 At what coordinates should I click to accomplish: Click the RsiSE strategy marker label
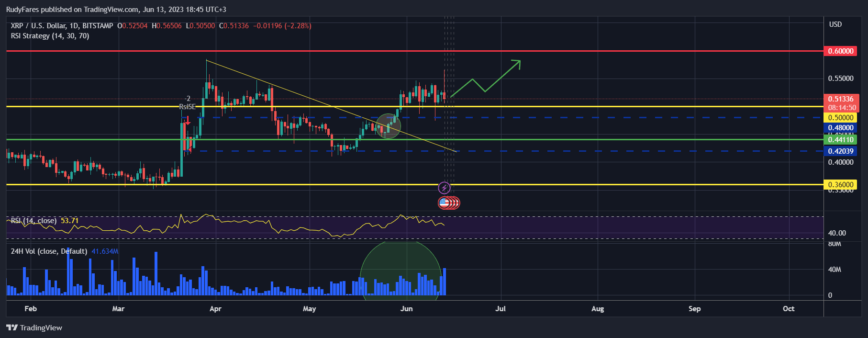coord(187,107)
